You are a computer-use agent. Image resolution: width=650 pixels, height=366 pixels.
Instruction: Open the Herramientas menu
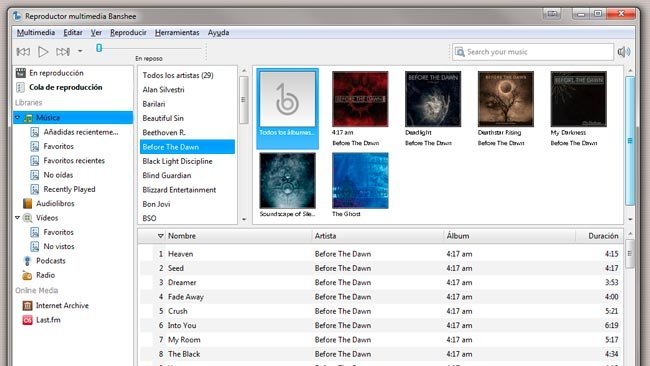tap(177, 32)
